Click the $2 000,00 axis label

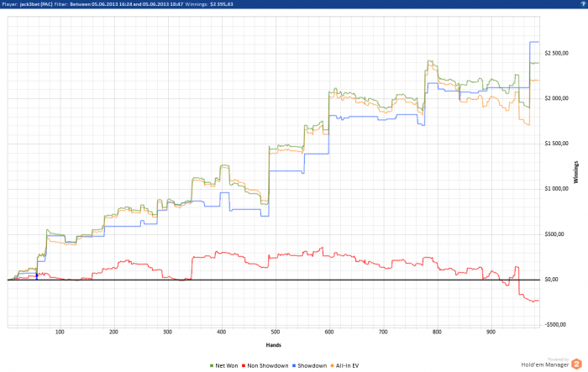pos(556,98)
